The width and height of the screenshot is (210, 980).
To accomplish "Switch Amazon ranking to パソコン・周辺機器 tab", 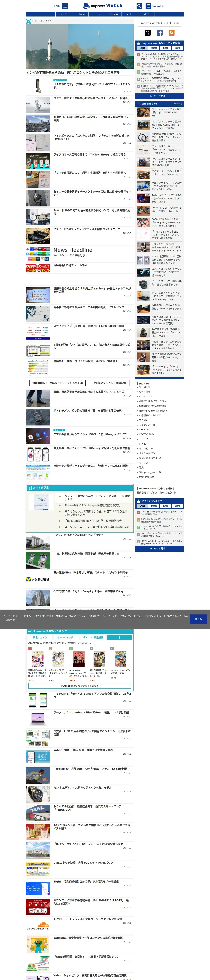I will click(93, 638).
